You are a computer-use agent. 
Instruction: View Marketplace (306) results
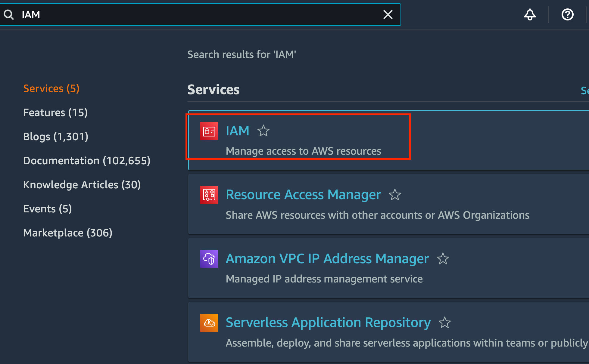68,233
